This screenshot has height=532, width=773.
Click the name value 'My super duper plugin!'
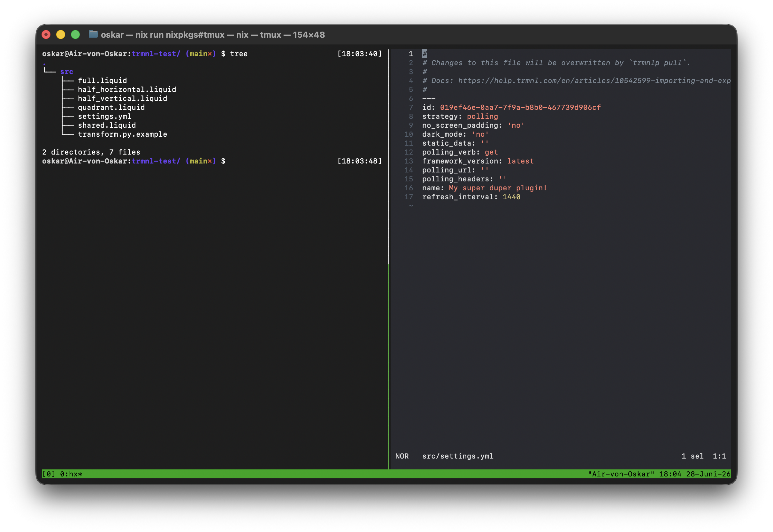point(498,188)
